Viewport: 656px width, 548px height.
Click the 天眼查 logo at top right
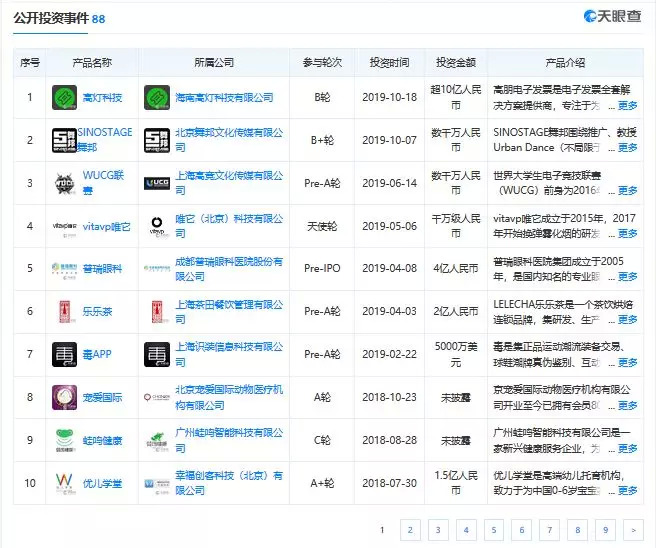(613, 17)
